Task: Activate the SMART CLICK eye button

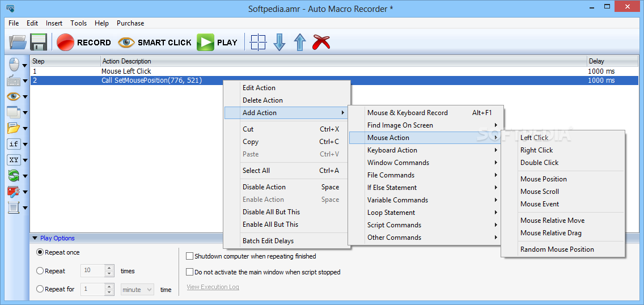Action: 154,43
